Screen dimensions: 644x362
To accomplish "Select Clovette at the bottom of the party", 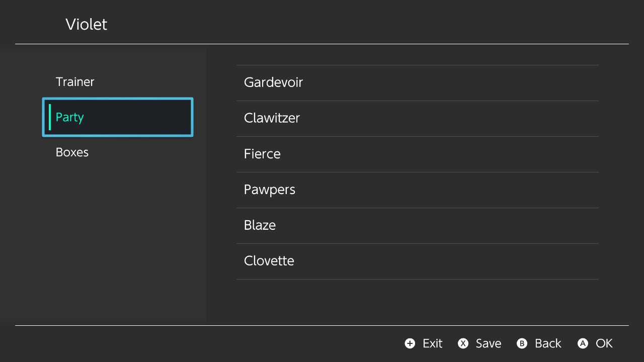I will pos(269,260).
